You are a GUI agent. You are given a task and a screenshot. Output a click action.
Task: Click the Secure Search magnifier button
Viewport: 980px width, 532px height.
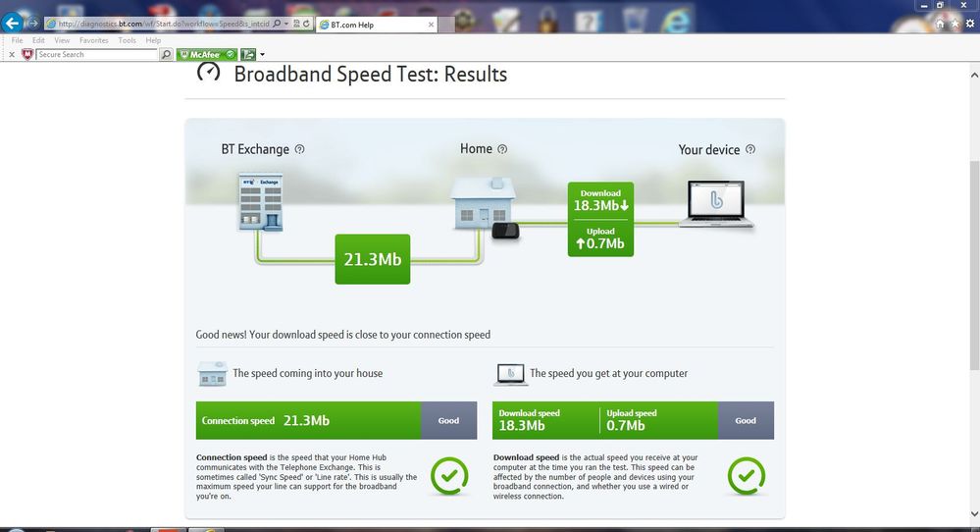click(166, 54)
